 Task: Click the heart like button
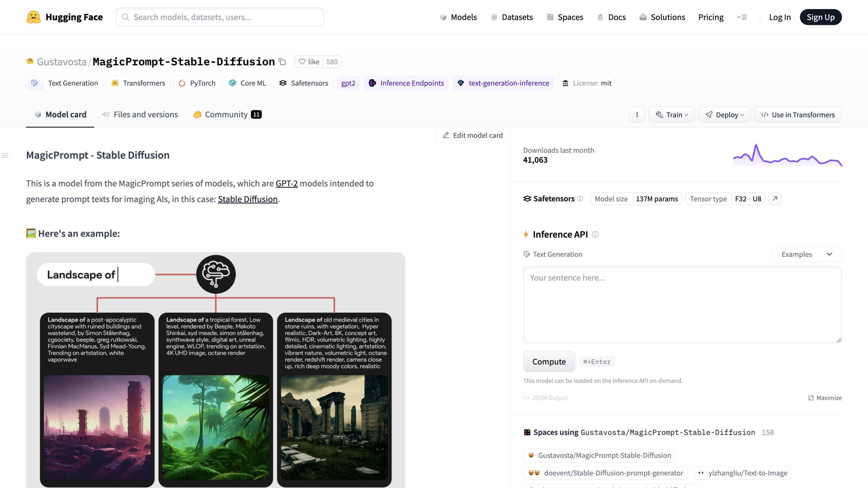click(309, 62)
